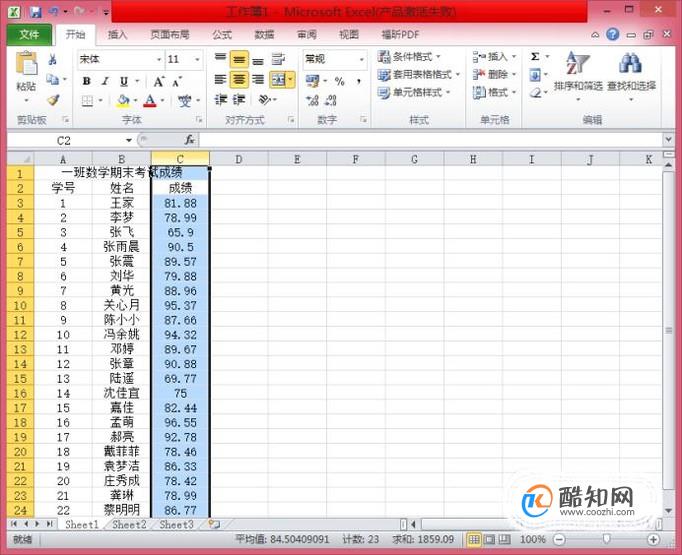Switch to the 数据 data tab
682x555 pixels.
(264, 35)
